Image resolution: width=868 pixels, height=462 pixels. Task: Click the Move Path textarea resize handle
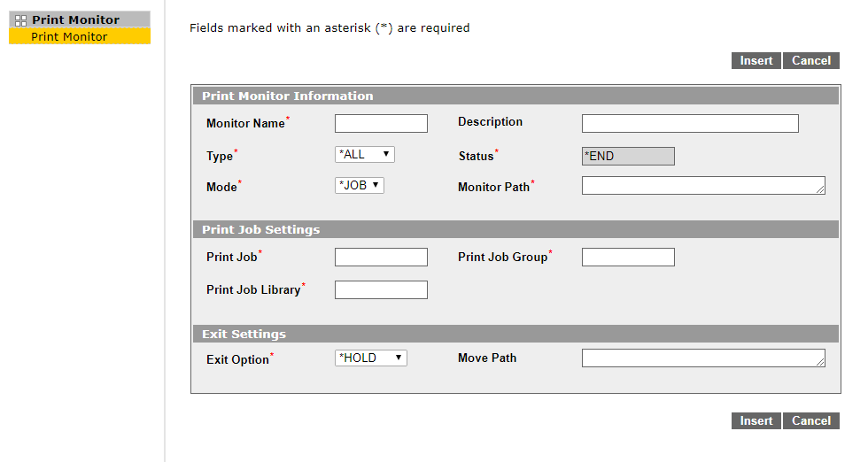click(x=821, y=362)
